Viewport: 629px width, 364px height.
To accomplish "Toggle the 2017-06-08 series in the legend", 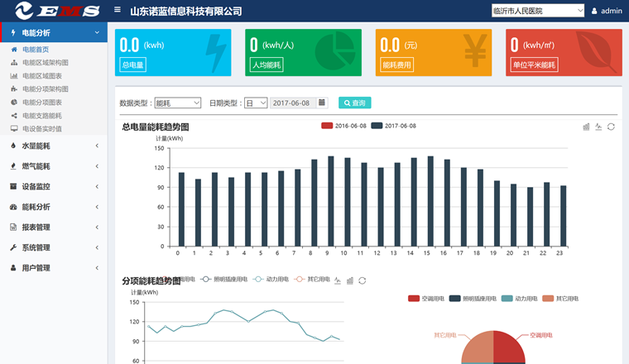I will [393, 126].
